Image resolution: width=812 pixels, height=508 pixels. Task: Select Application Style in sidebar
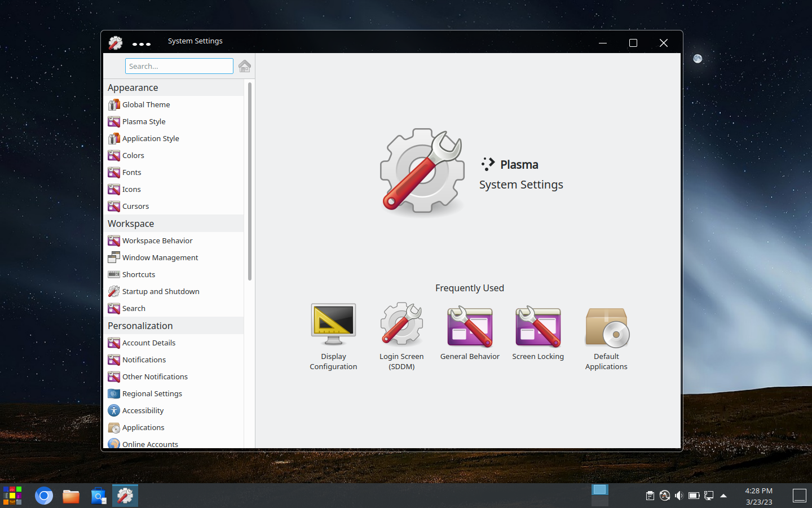(x=175, y=138)
